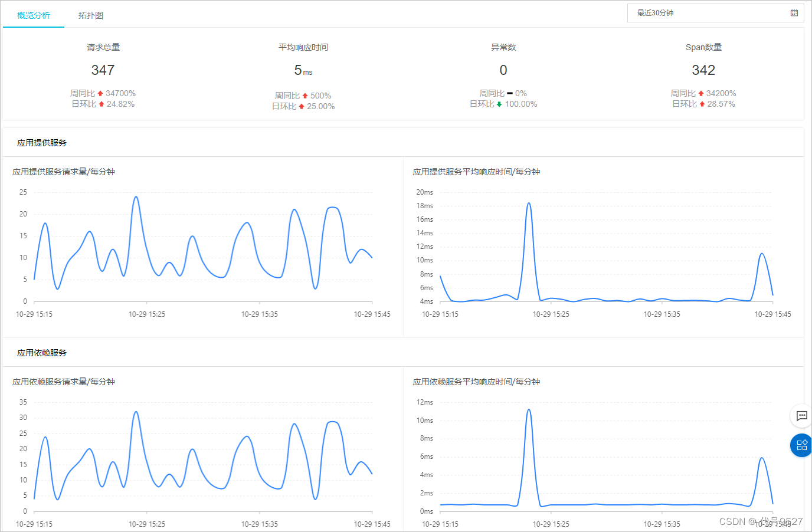Open the 最近30分钟 time range selector
Viewport: 812px width, 532px height.
coord(716,13)
